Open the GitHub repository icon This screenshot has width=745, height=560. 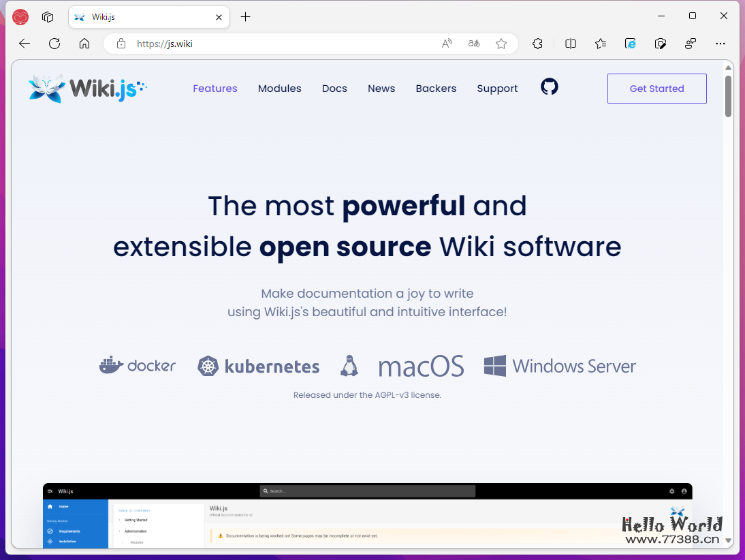click(x=549, y=87)
